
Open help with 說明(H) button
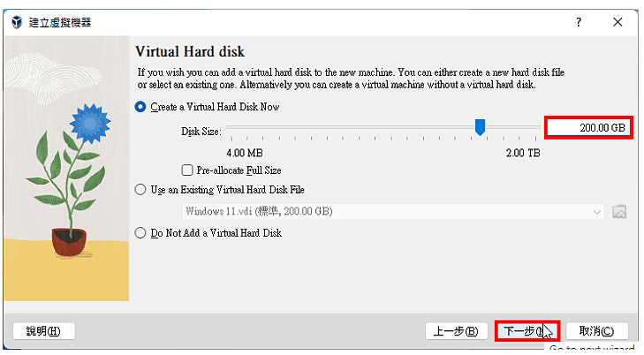click(43, 331)
